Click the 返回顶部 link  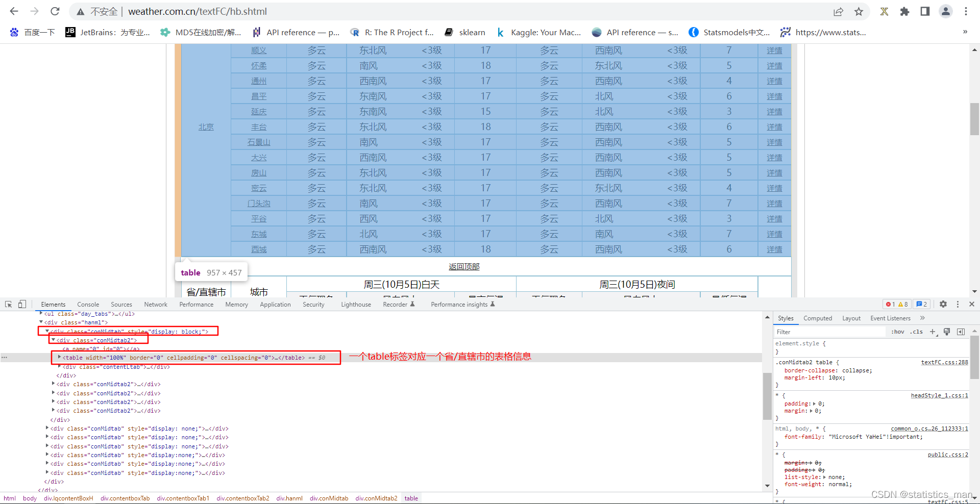coord(464,266)
